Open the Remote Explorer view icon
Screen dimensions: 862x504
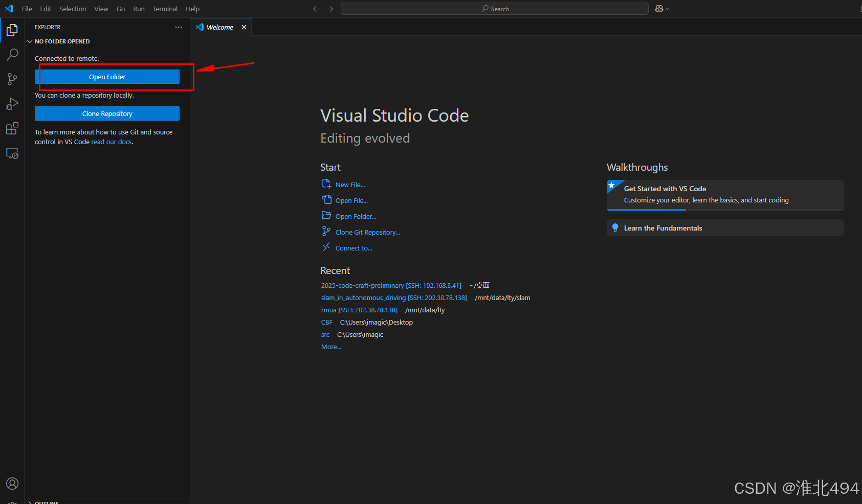tap(12, 153)
